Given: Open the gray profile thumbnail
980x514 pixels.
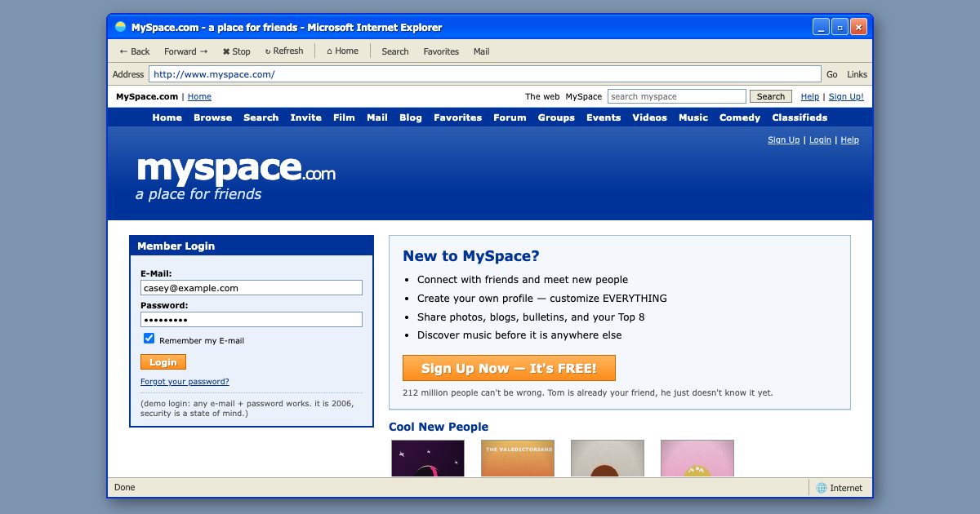Looking at the screenshot, I should (x=608, y=459).
